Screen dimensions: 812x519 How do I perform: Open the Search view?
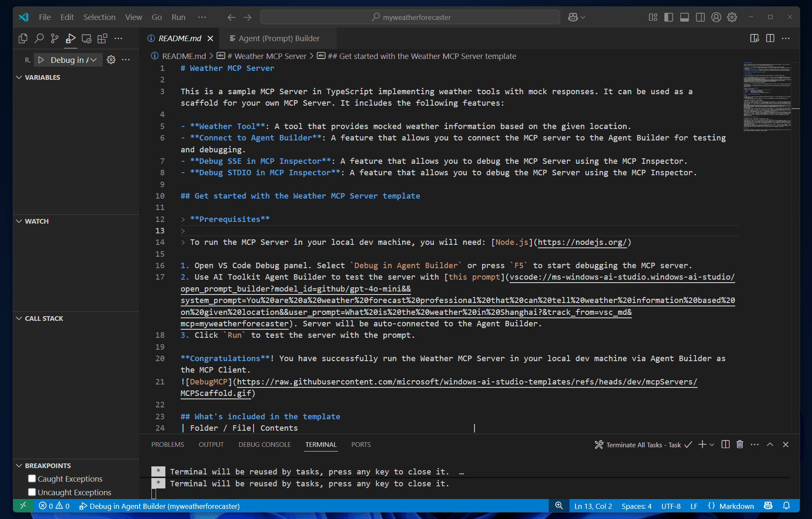pos(39,38)
